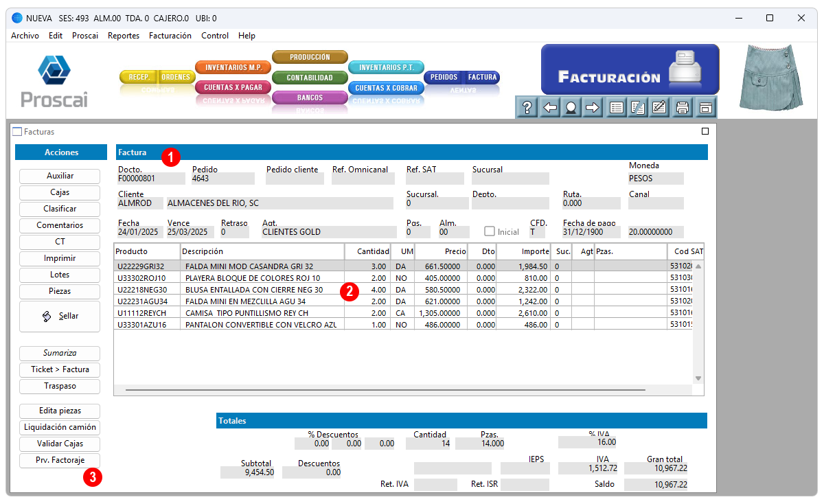Open INVENTARIOS M.P. module
Screen dimensions: 824x504
pyautogui.click(x=233, y=67)
